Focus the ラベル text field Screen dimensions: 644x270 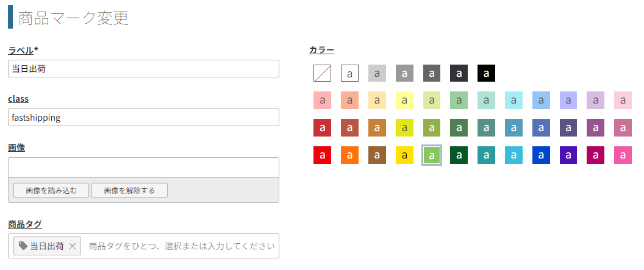143,69
